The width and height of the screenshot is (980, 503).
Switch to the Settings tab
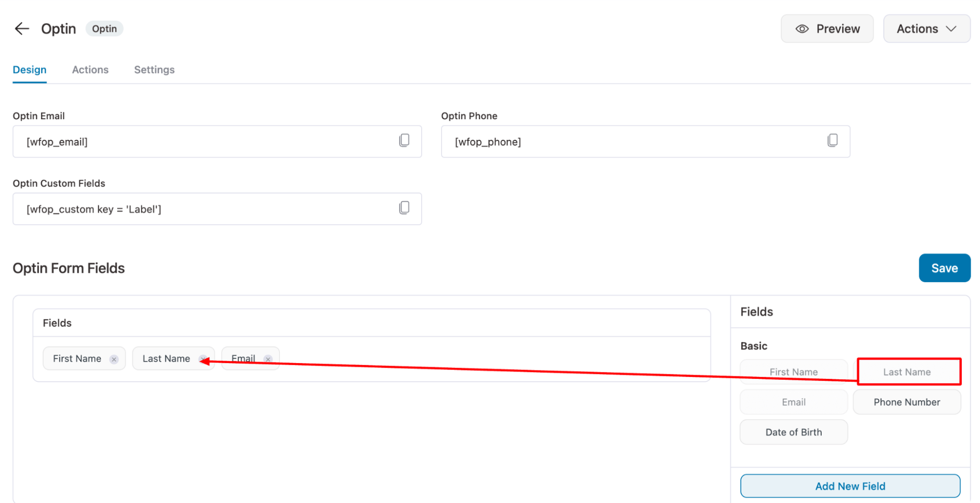click(x=154, y=70)
